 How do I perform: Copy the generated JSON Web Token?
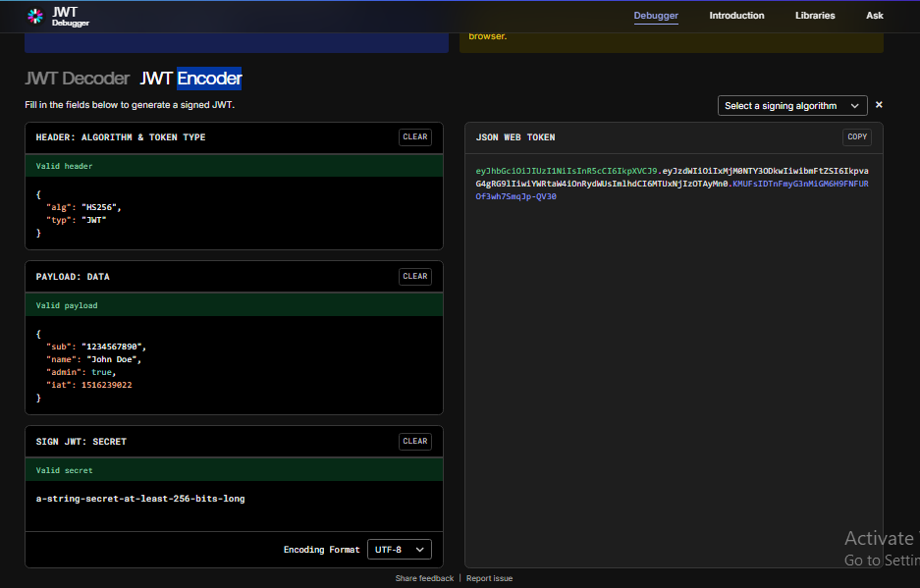(x=856, y=136)
